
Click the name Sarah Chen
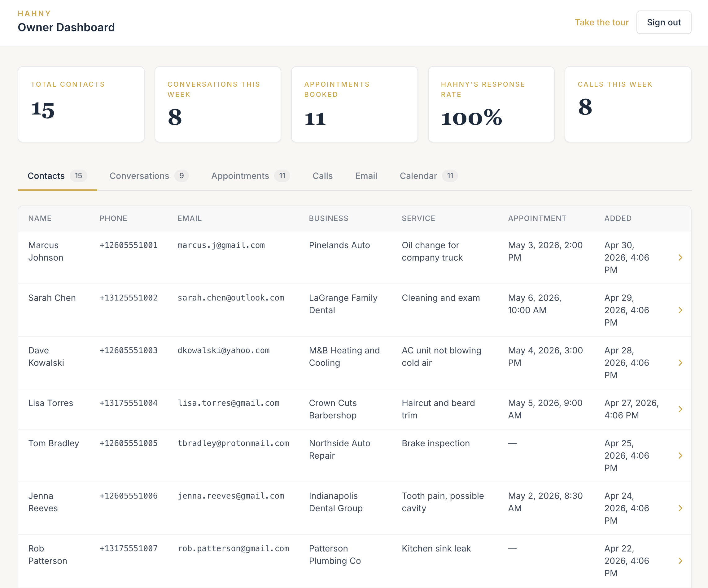click(52, 298)
